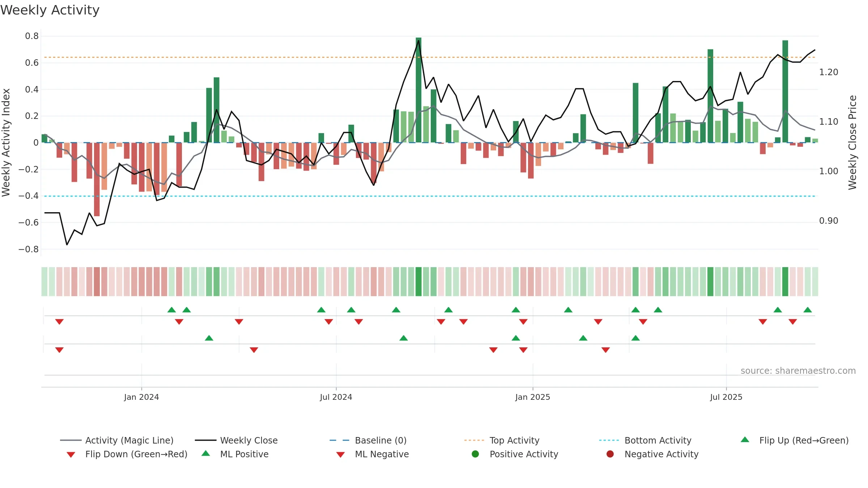Click the darkest green heatmap cell near Sep 2024
The width and height of the screenshot is (868, 488).
[x=418, y=282]
